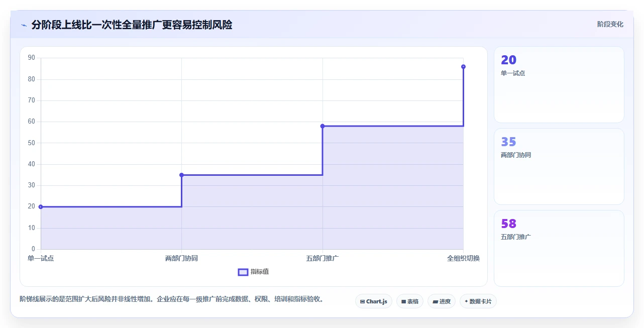Viewport: 644px width, 328px height.
Task: Open the card showing value 35
Action: pos(559,167)
